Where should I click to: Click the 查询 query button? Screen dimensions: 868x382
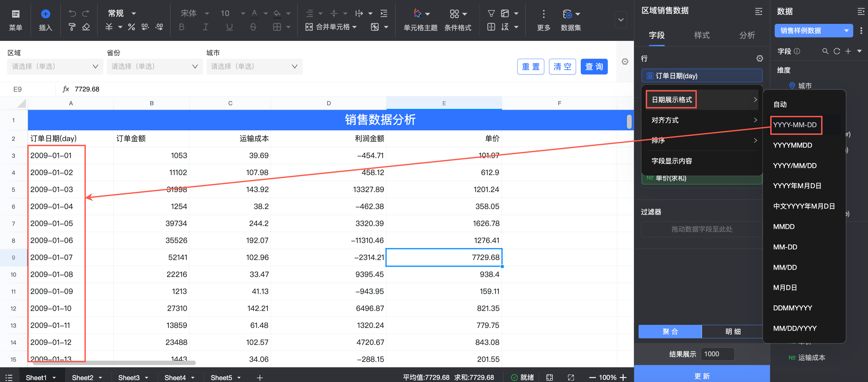(x=594, y=66)
